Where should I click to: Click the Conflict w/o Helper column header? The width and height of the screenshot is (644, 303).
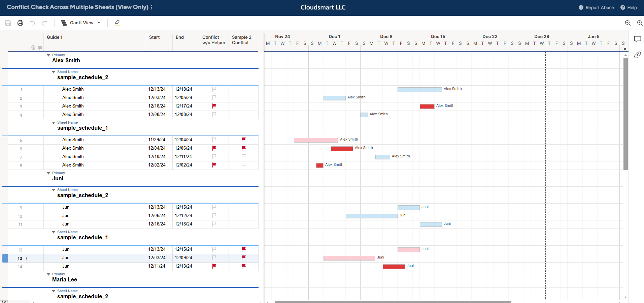(214, 42)
